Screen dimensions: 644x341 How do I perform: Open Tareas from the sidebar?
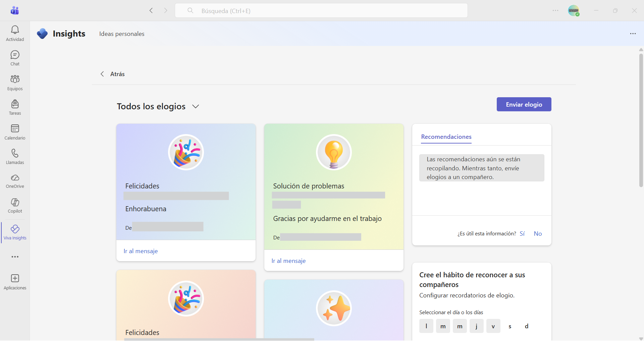pyautogui.click(x=15, y=107)
